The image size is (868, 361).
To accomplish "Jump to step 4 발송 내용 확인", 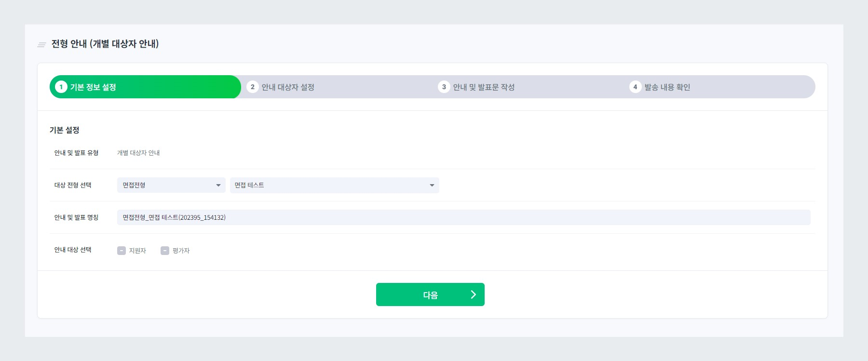I will pos(660,87).
